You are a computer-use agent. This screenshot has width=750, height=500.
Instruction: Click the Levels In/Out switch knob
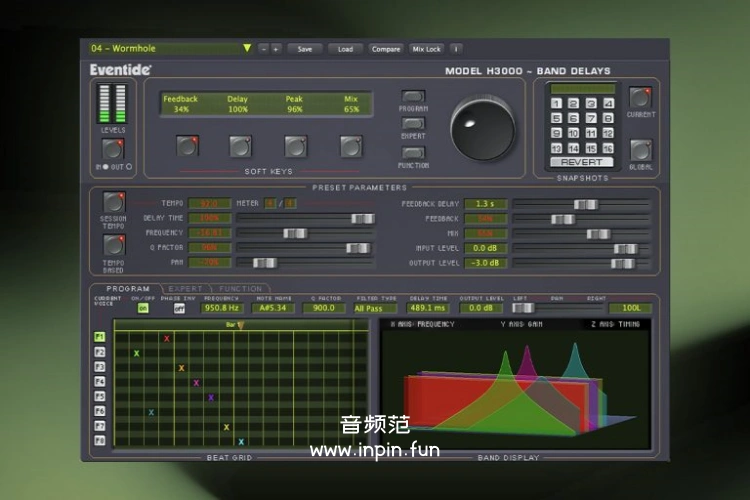[113, 149]
